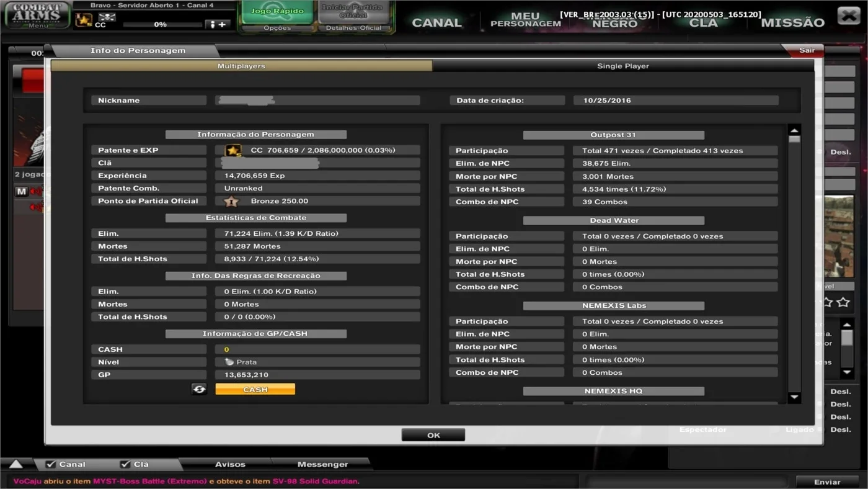868x489 pixels.
Task: Confirm with the OK button
Action: (433, 435)
